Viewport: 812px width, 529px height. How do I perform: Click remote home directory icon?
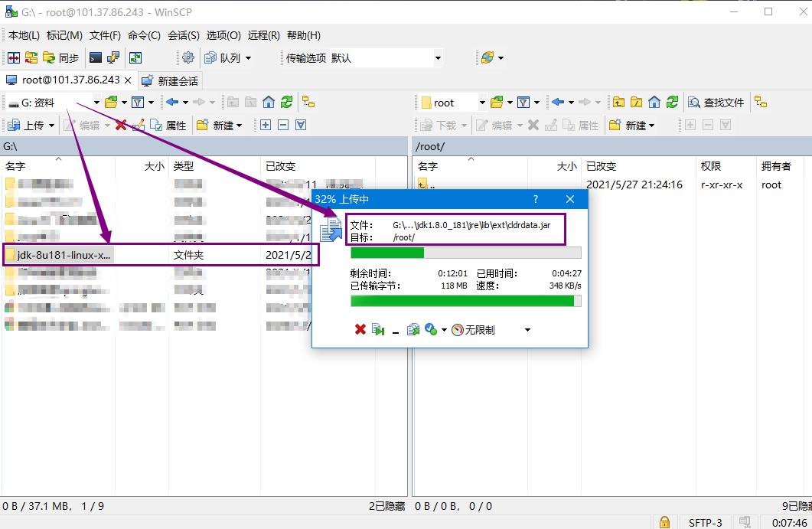(654, 102)
